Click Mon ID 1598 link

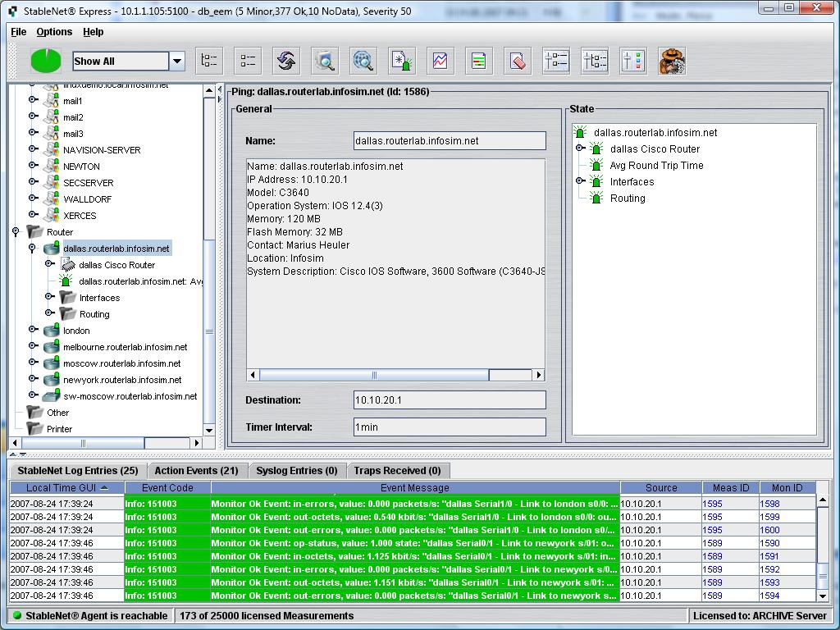[769, 504]
